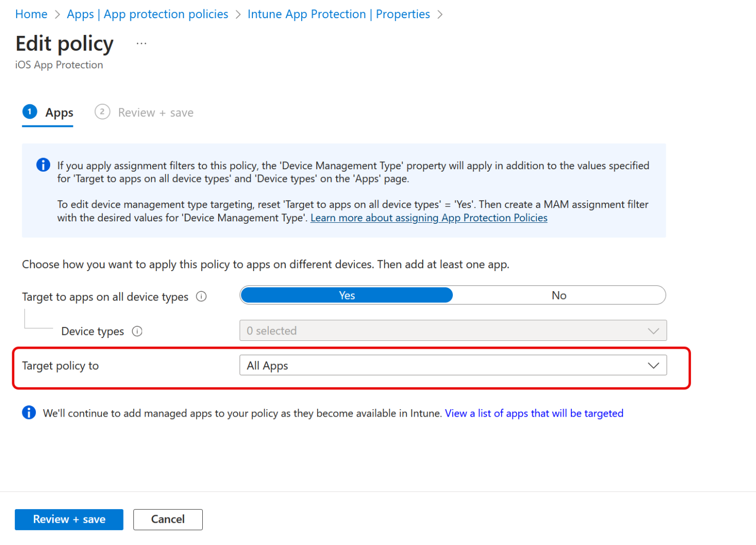
Task: Click step 1 circle for Apps
Action: [30, 112]
